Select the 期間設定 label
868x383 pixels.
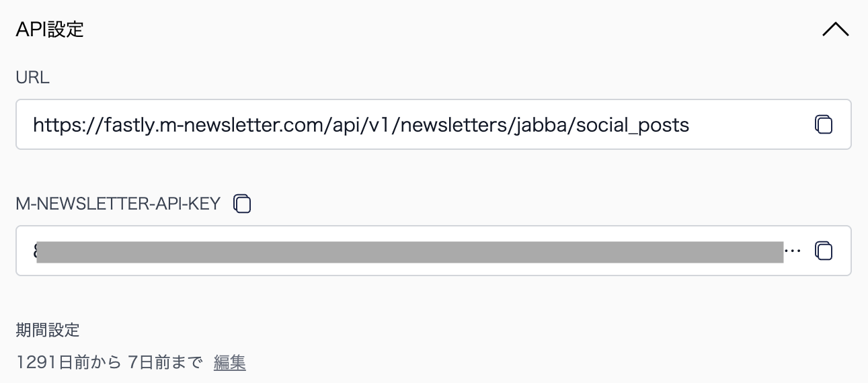48,330
